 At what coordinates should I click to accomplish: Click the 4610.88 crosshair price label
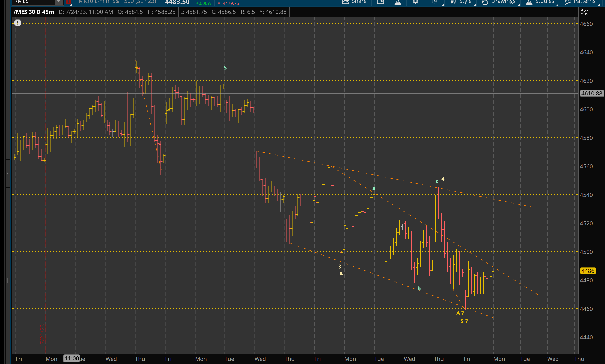click(592, 93)
